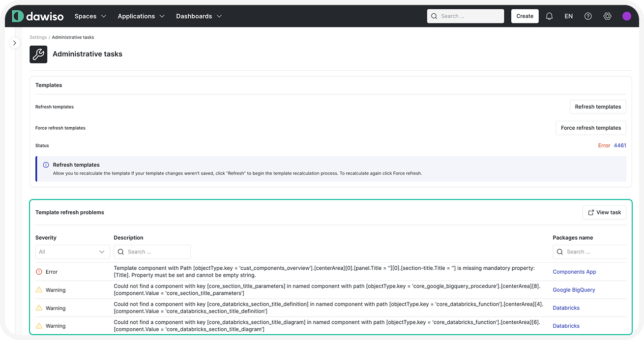The width and height of the screenshot is (644, 340).
Task: Open the Dashboards menu
Action: (199, 16)
